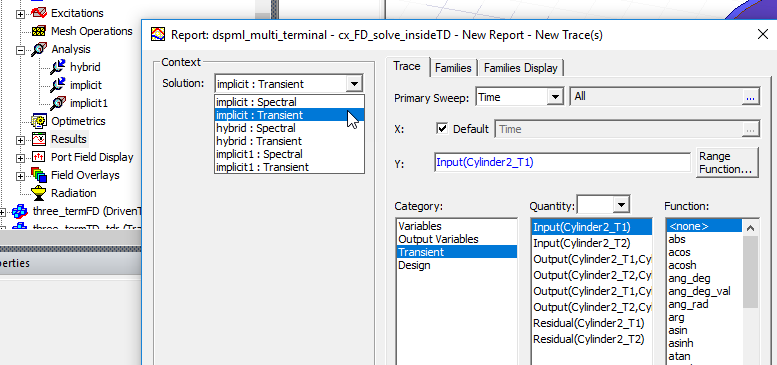
Task: Select the ang_deg_val function
Action: tap(705, 291)
